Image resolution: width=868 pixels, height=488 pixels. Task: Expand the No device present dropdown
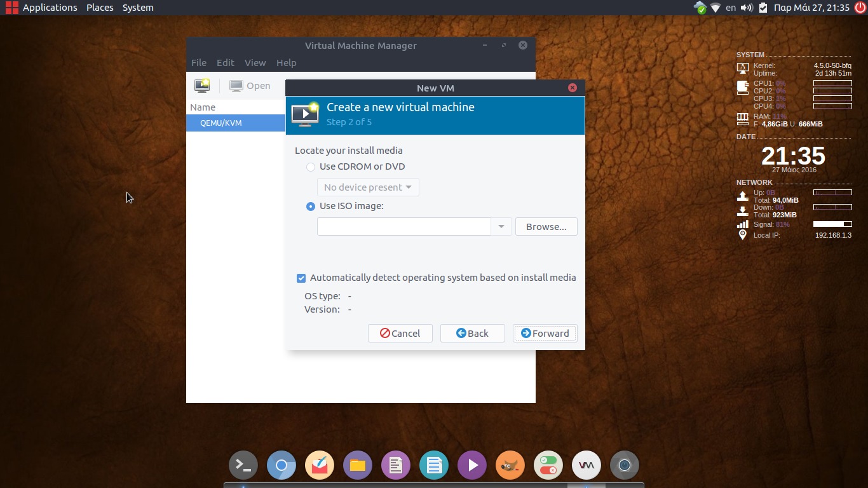(368, 187)
